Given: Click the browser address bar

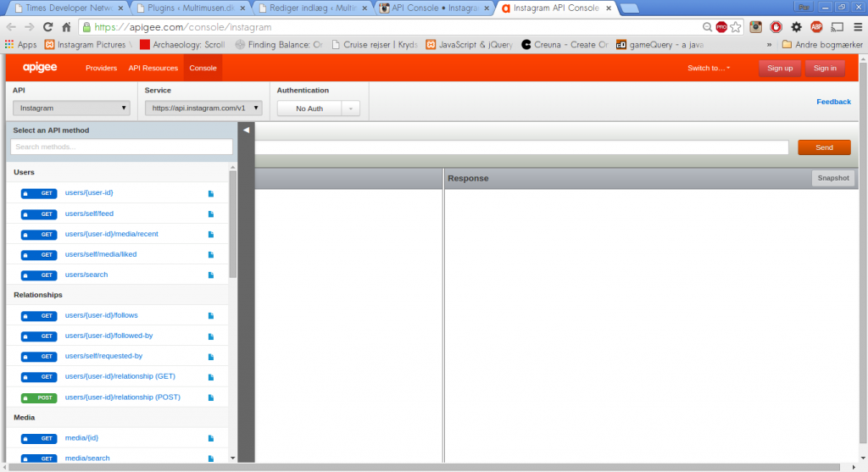Looking at the screenshot, I should pyautogui.click(x=390, y=27).
